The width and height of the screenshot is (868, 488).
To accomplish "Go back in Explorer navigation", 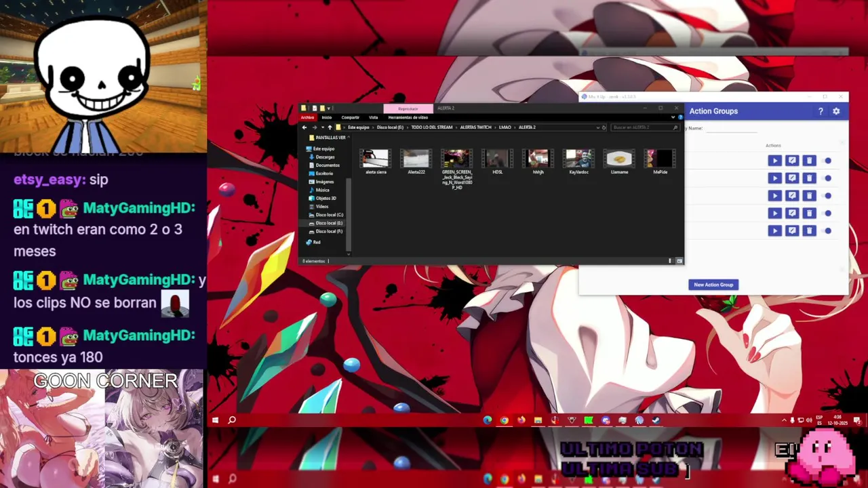I will (304, 127).
